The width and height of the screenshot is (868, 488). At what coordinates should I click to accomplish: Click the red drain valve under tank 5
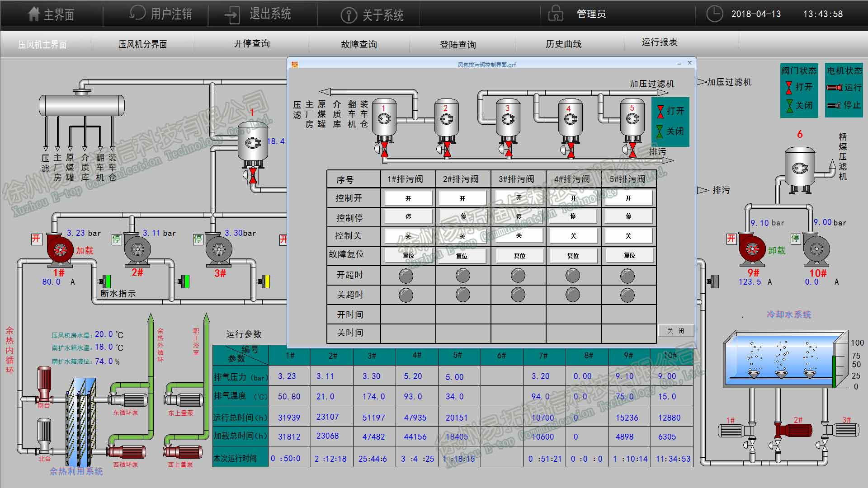pyautogui.click(x=632, y=149)
